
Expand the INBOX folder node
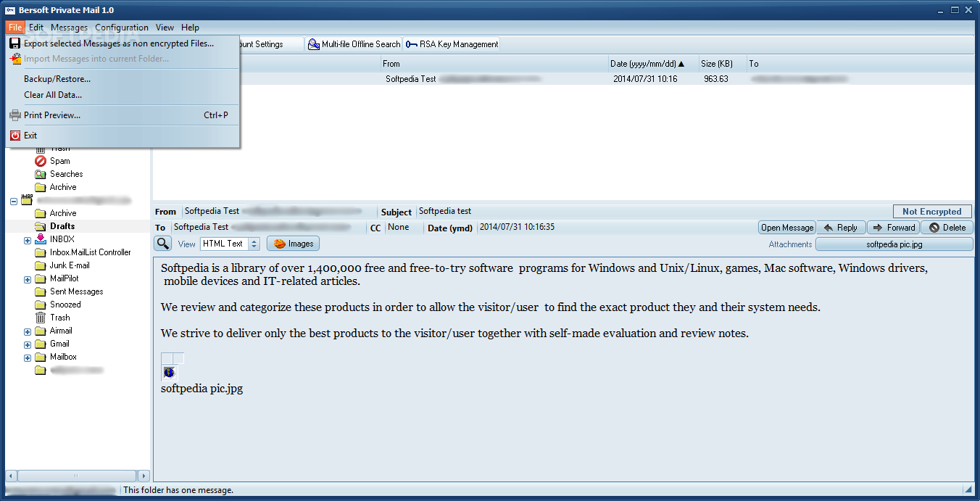[x=28, y=240]
